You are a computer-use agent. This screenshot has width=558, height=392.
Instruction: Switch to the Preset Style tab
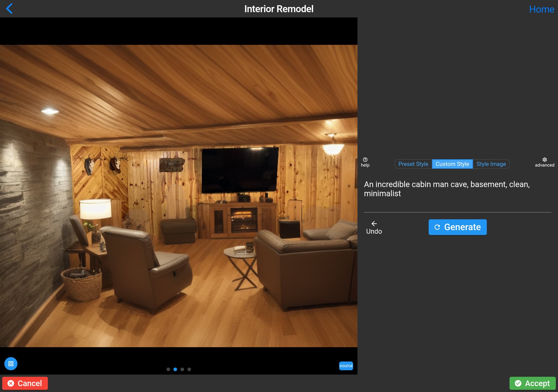(x=413, y=164)
